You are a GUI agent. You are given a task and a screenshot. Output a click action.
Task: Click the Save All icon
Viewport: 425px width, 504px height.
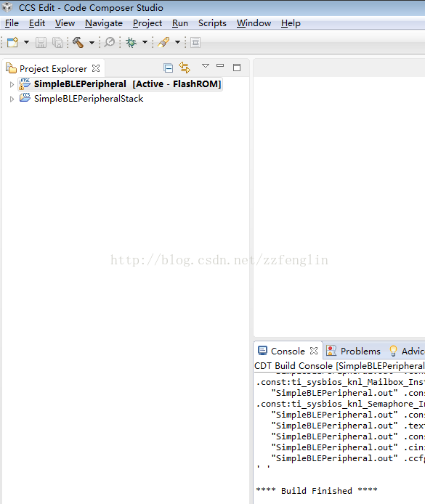(58, 42)
